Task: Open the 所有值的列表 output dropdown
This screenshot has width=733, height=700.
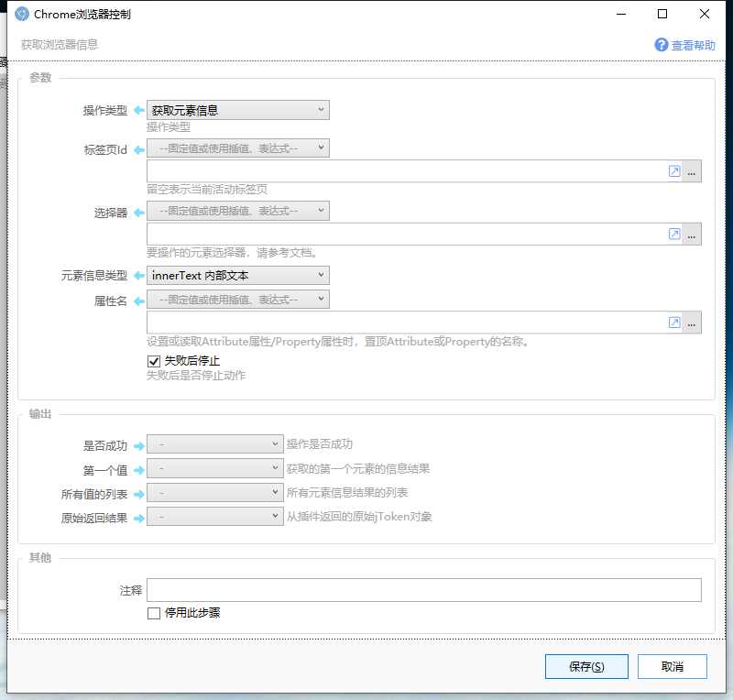Action: tap(215, 492)
